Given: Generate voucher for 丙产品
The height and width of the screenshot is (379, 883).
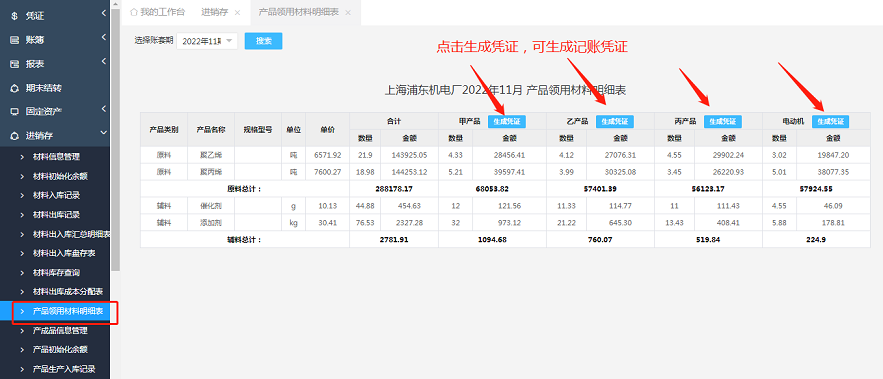Looking at the screenshot, I should tap(723, 121).
